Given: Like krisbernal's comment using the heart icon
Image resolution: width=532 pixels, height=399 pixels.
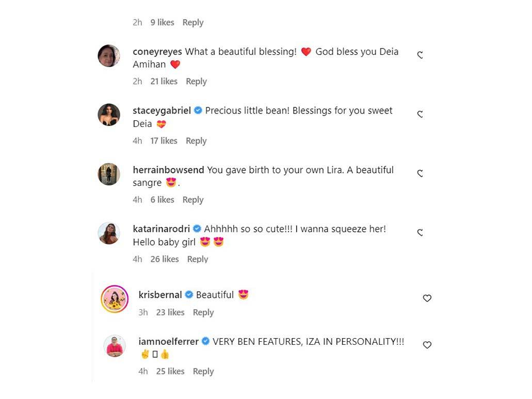Looking at the screenshot, I should click(427, 298).
